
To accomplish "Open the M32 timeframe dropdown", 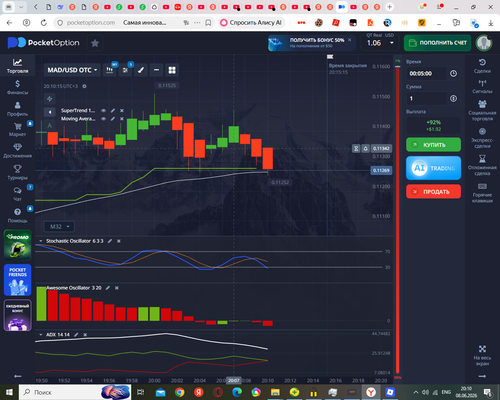I will click(59, 227).
